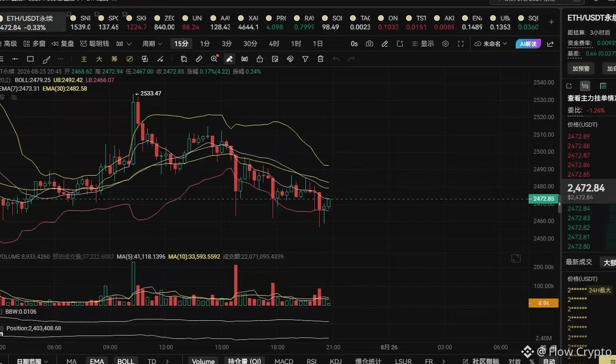
Task: Click the lock drawings icon
Action: pos(260,59)
